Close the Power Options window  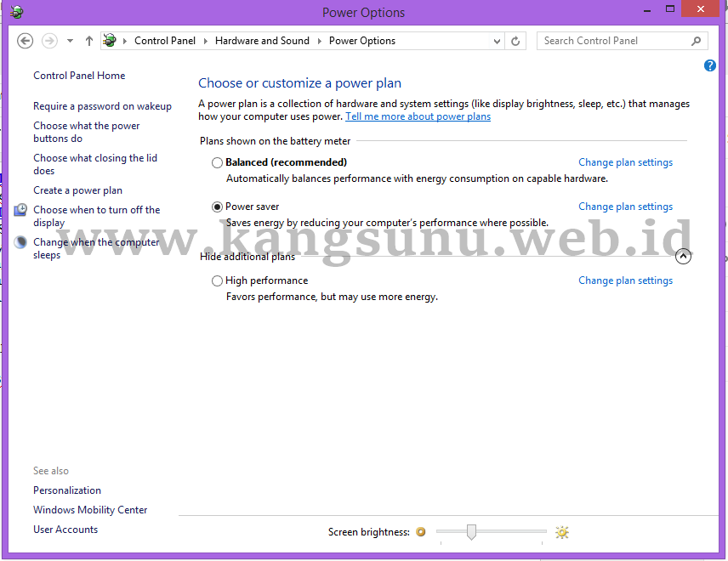point(701,8)
